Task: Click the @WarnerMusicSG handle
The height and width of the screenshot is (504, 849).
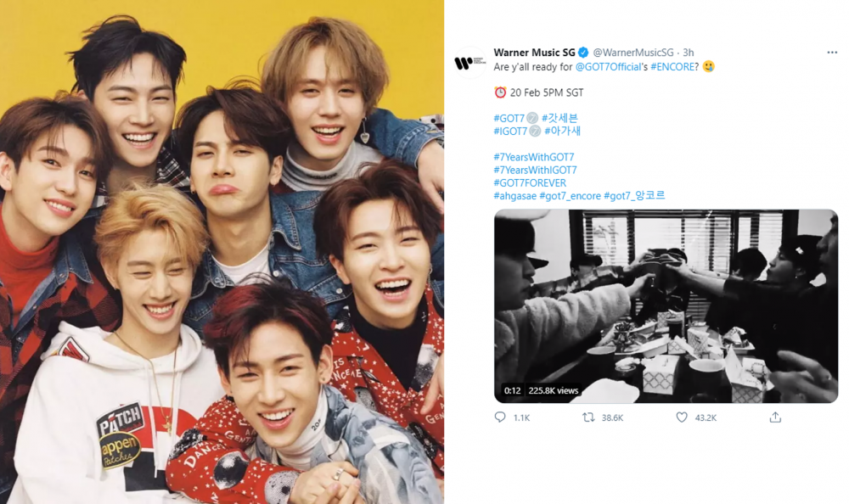Action: tap(633, 53)
